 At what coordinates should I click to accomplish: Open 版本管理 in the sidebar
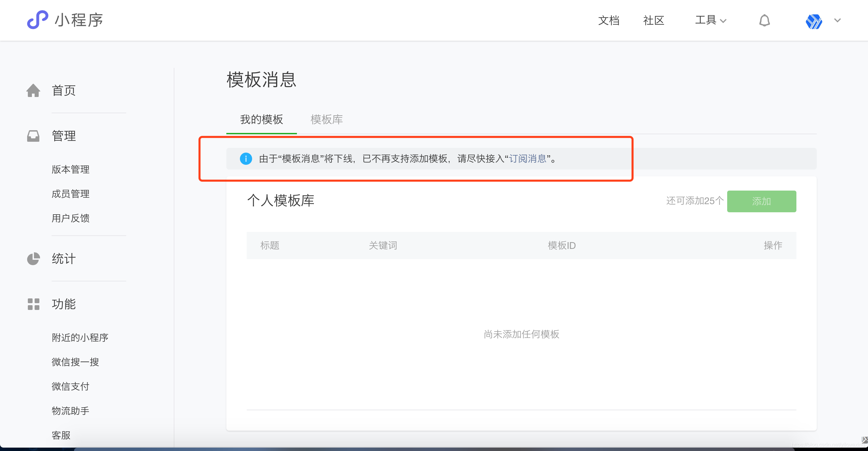click(71, 170)
